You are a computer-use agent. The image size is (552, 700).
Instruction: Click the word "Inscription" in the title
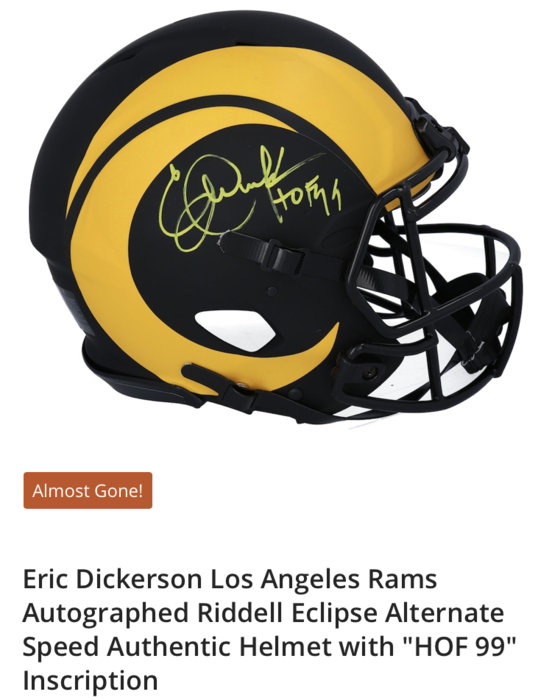[x=90, y=681]
